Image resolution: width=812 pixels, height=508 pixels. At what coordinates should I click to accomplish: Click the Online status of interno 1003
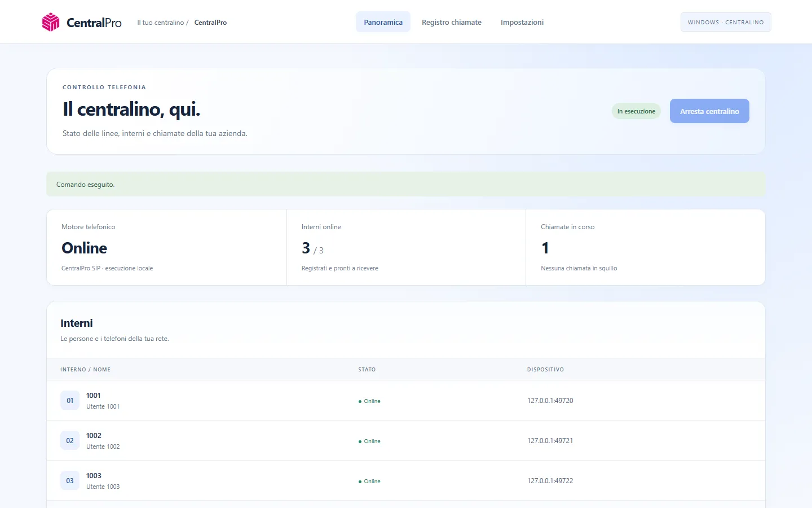[369, 481]
